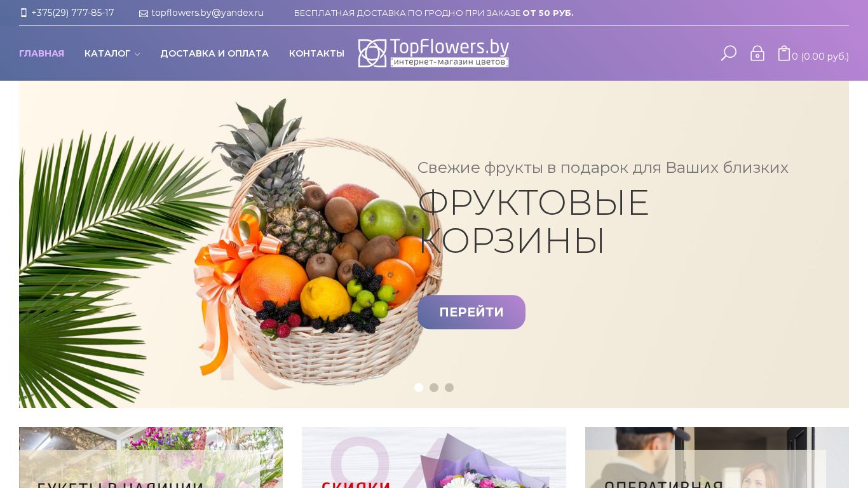Screen dimensions: 868x488
Task: Open the Букеты в наличии banner
Action: click(151, 457)
